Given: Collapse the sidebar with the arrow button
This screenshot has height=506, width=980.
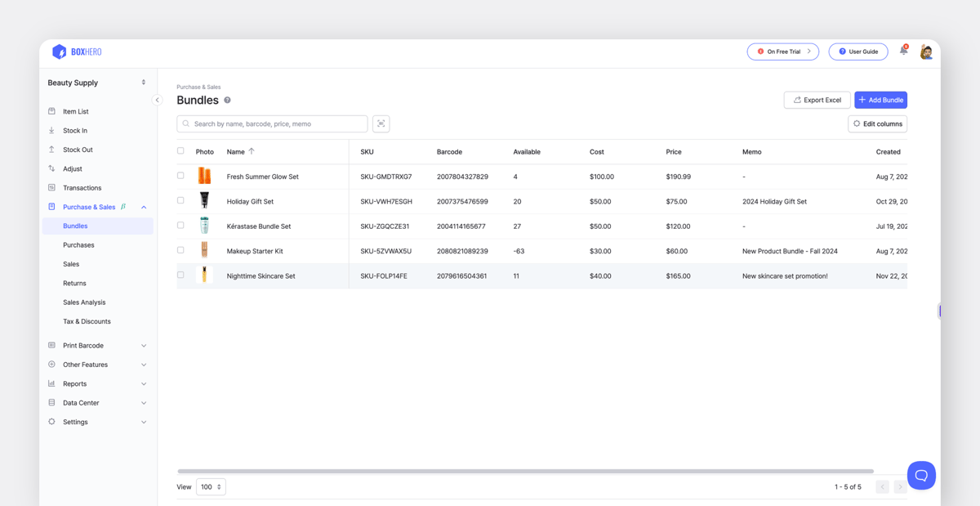Looking at the screenshot, I should click(157, 100).
